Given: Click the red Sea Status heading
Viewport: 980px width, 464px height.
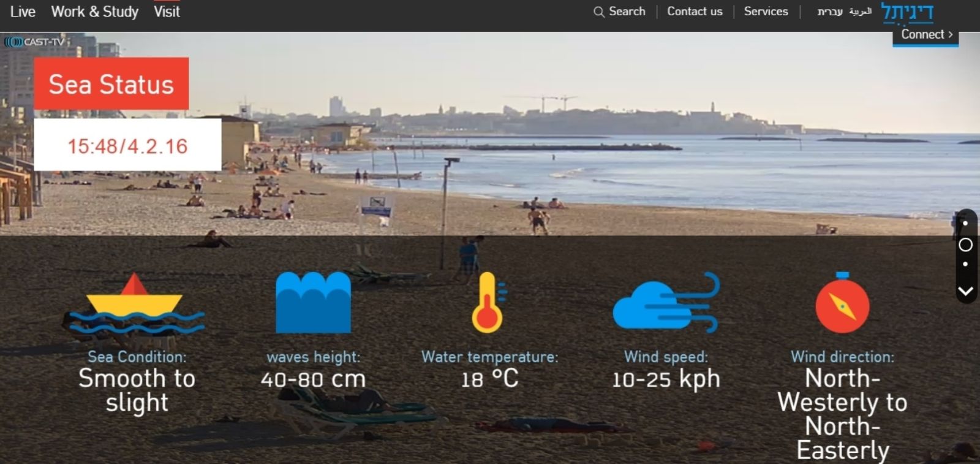Looking at the screenshot, I should [x=111, y=84].
